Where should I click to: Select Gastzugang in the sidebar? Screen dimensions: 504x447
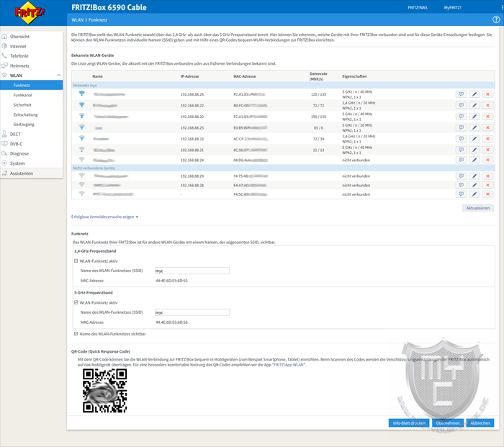(x=24, y=124)
